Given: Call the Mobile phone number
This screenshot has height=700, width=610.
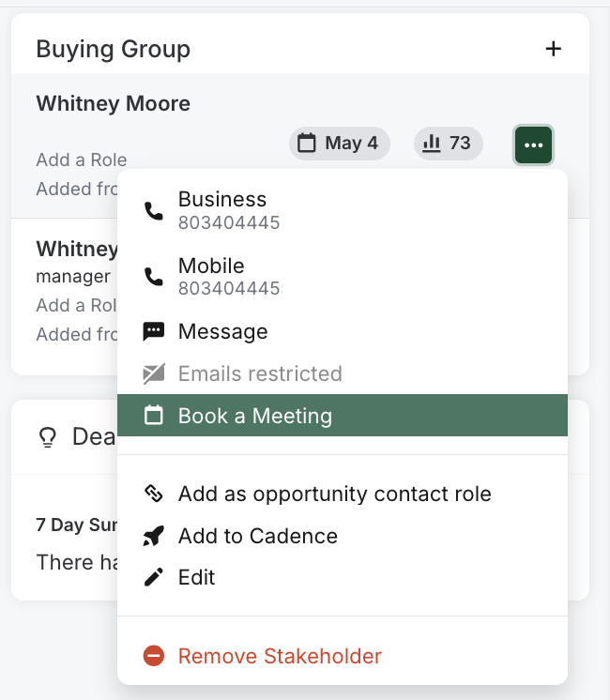Looking at the screenshot, I should (343, 276).
